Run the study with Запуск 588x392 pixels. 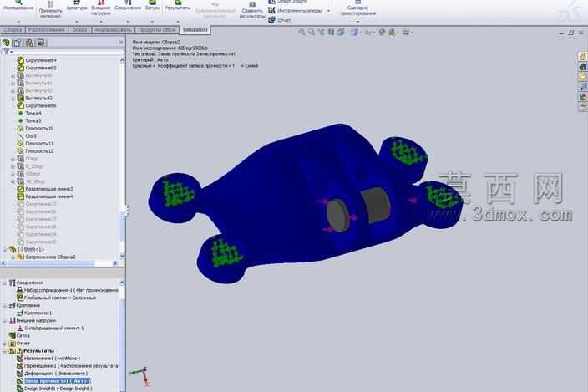(152, 5)
